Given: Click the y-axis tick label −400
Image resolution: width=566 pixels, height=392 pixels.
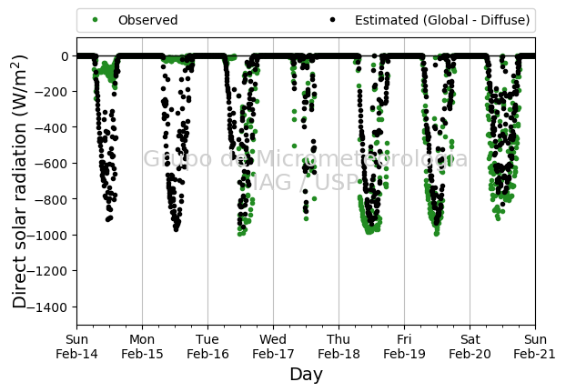Looking at the screenshot, I should (x=51, y=127).
